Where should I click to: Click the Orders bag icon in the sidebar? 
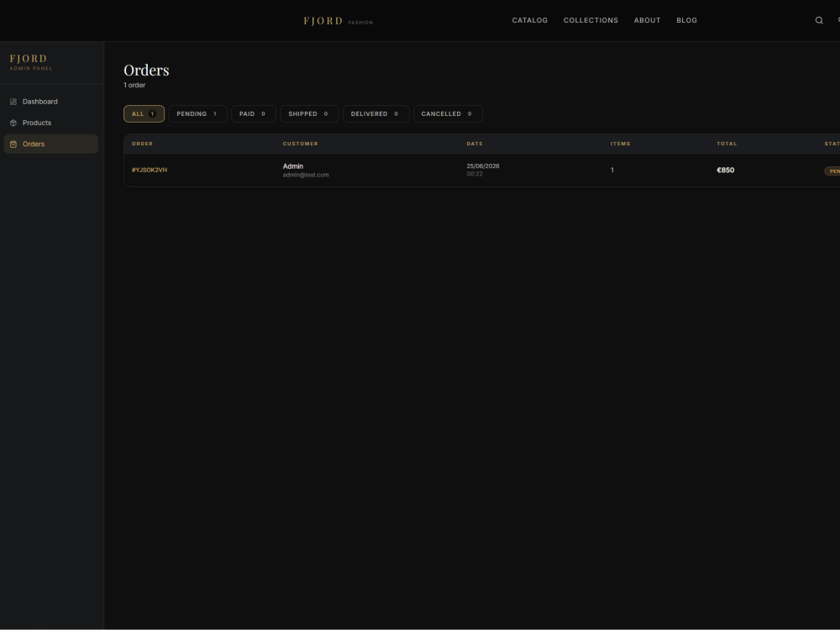[x=13, y=144]
